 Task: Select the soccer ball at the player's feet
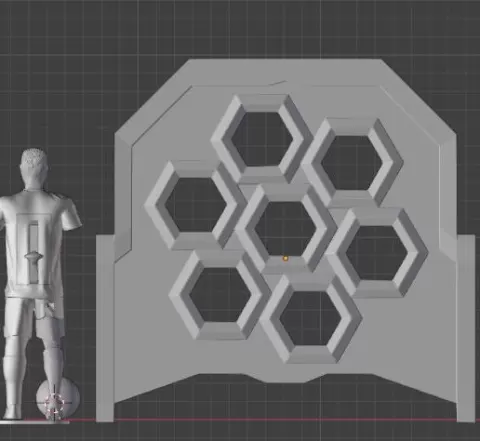coord(58,399)
